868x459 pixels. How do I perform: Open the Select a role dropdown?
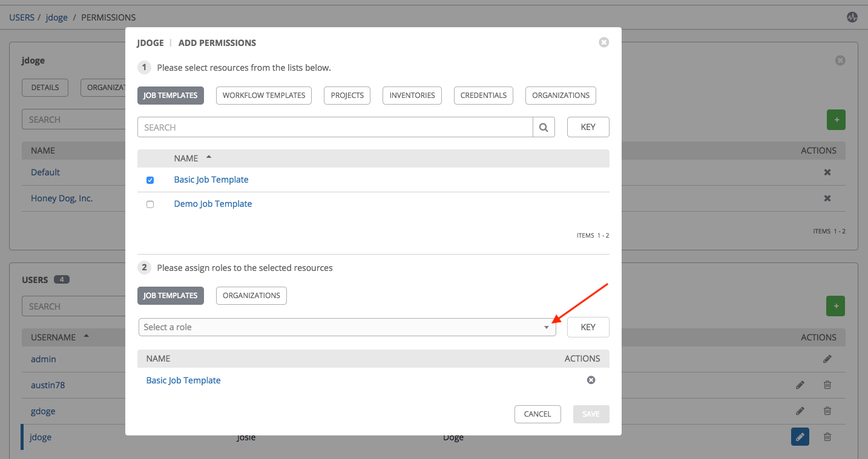pyautogui.click(x=347, y=327)
